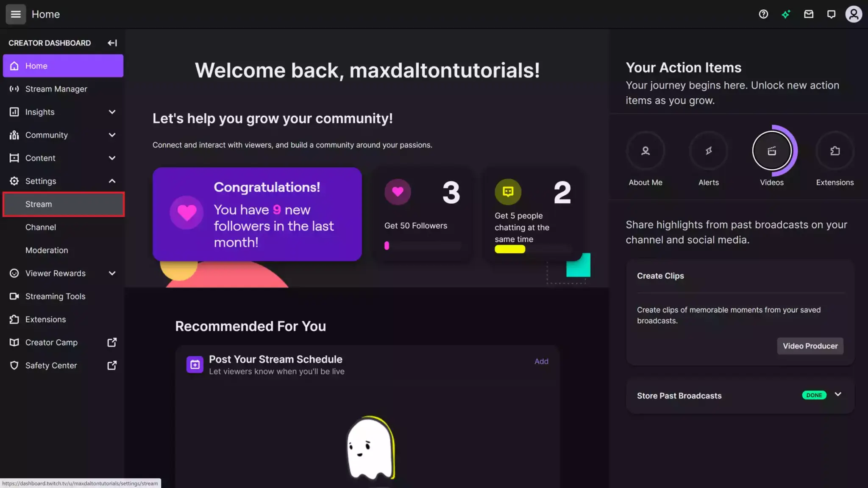Expand the Community menu chevron

click(112, 135)
